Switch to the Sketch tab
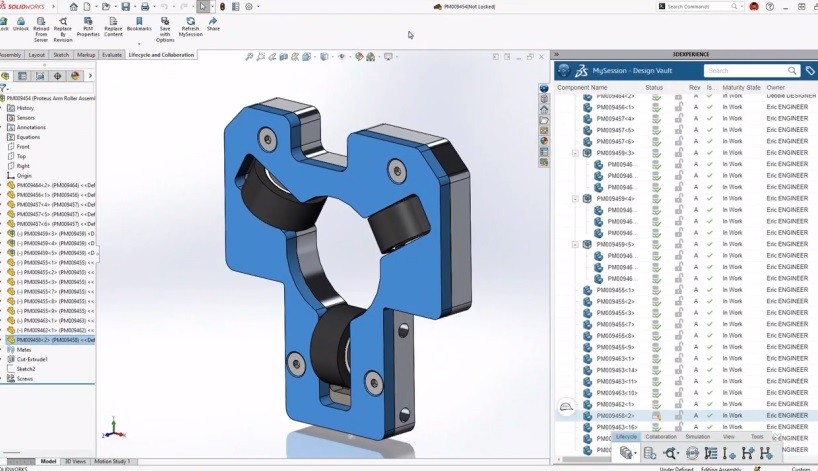 (x=61, y=55)
